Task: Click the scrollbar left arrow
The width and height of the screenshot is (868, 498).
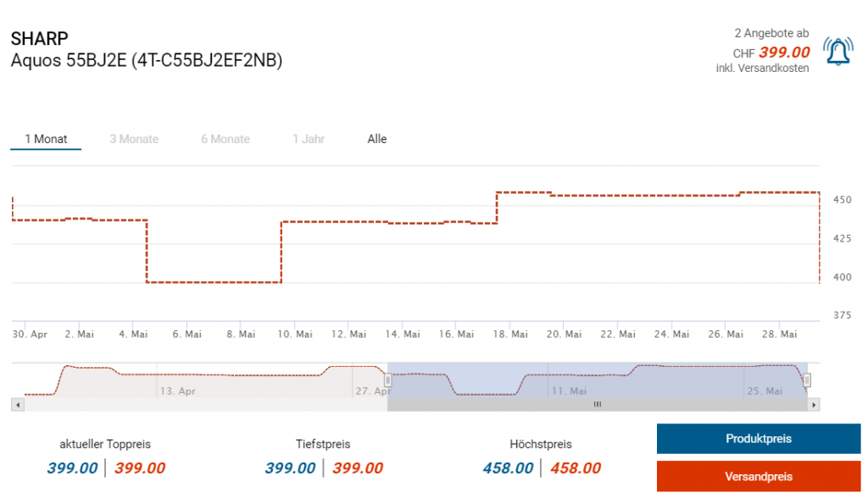Action: pos(16,405)
